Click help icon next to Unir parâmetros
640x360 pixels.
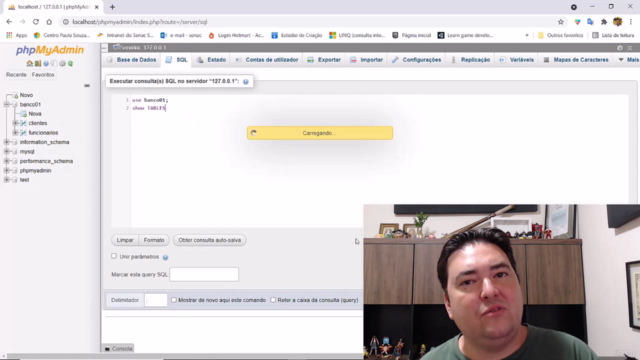[165, 257]
